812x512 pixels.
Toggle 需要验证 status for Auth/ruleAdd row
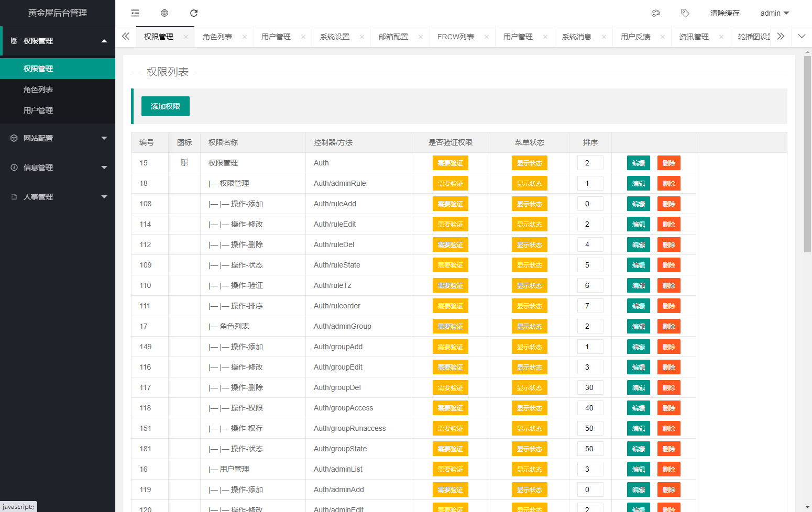click(x=450, y=204)
